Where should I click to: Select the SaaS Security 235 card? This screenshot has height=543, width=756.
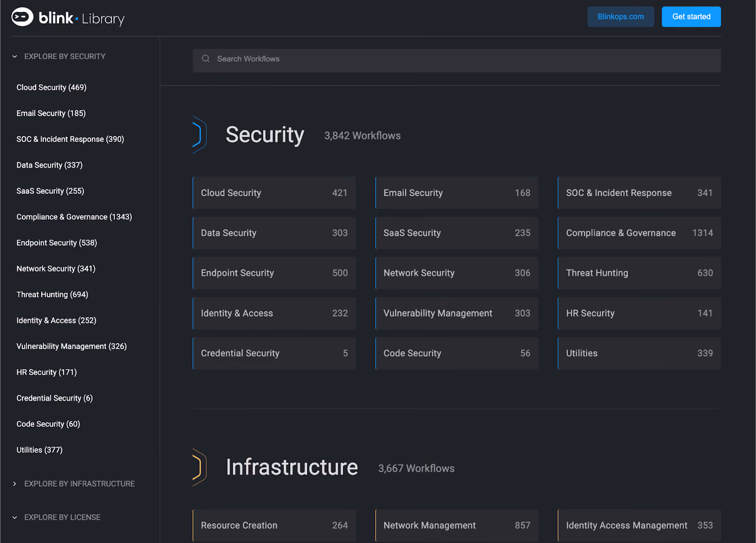click(456, 233)
